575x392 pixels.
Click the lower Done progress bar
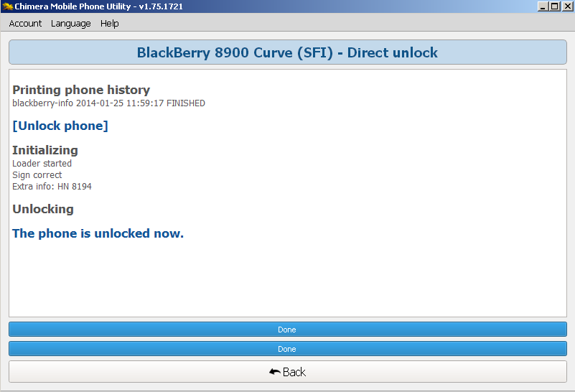click(288, 349)
